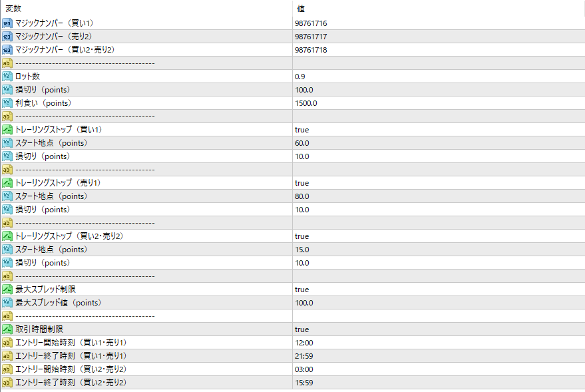This screenshot has width=585, height=392.
Task: Toggle the true value of 最大スプレッド制限
Action: coord(302,290)
